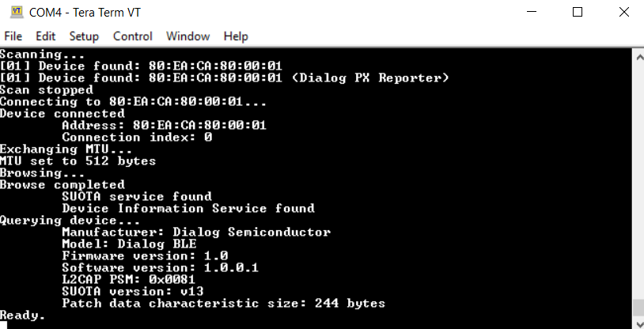Click the scrollbar down arrow
The width and height of the screenshot is (644, 329).
[639, 324]
